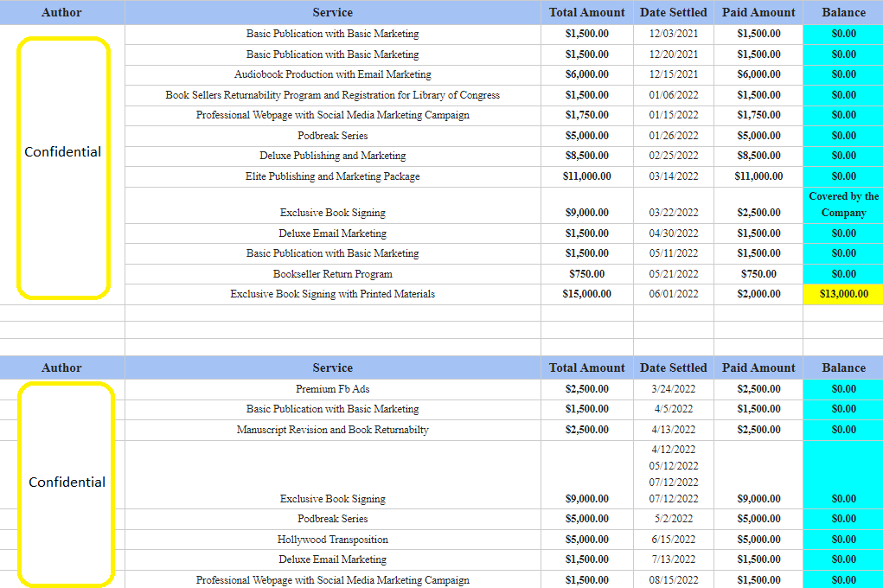The width and height of the screenshot is (883, 588).
Task: Select the 05/12/2022 date entry
Action: click(x=674, y=466)
